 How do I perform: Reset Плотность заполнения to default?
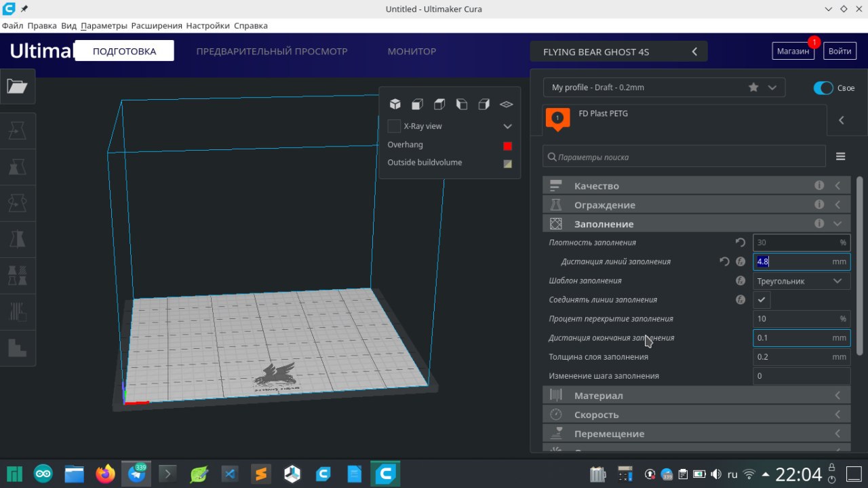[741, 242]
